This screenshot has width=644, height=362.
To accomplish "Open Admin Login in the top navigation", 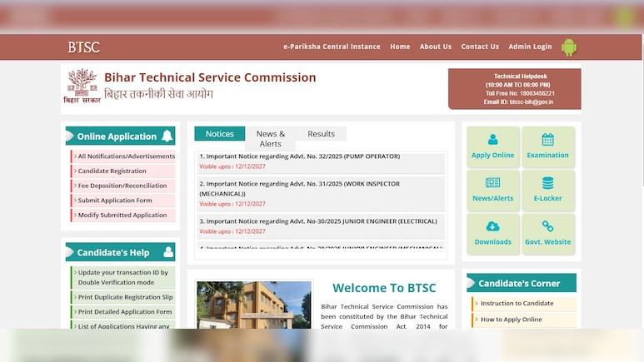I will 530,47.
